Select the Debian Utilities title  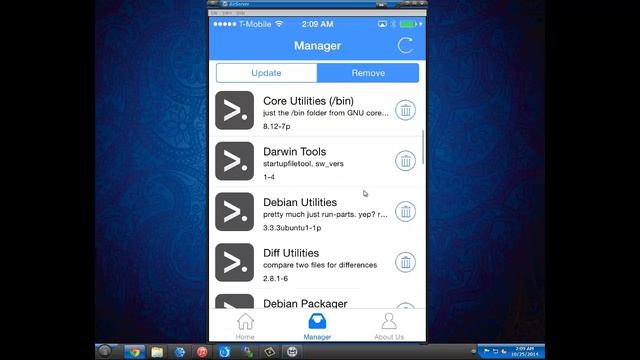[x=300, y=202]
